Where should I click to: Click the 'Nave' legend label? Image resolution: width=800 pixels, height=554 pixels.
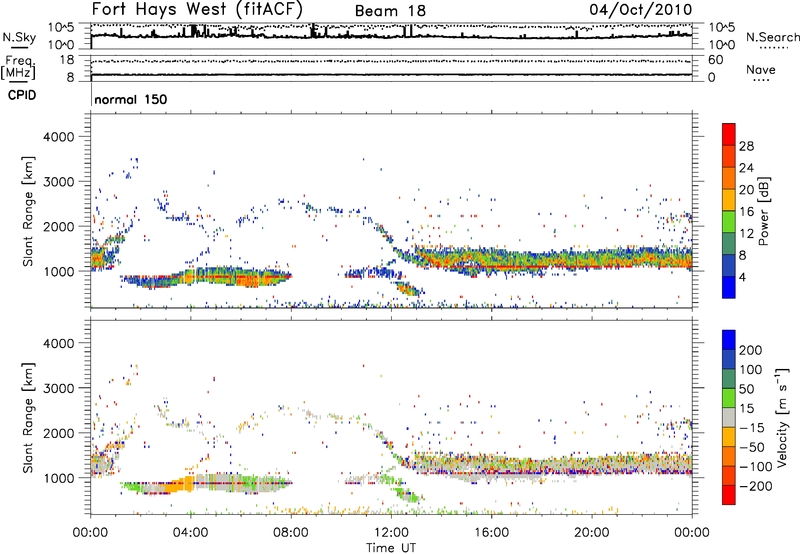pyautogui.click(x=760, y=69)
